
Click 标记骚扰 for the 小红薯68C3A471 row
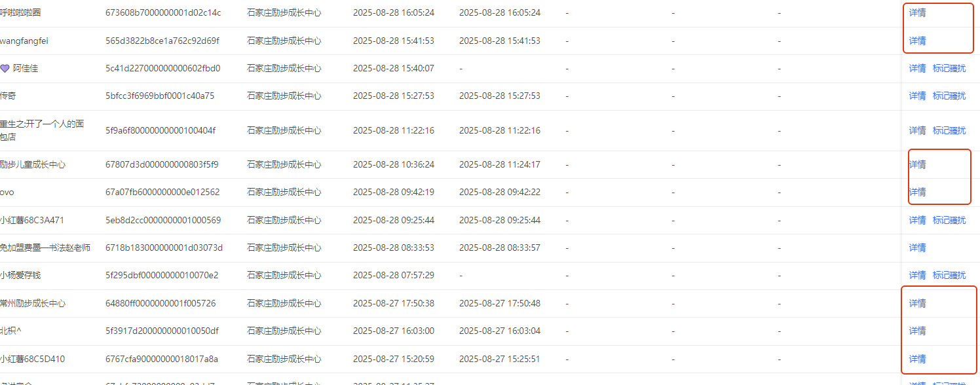click(x=949, y=220)
